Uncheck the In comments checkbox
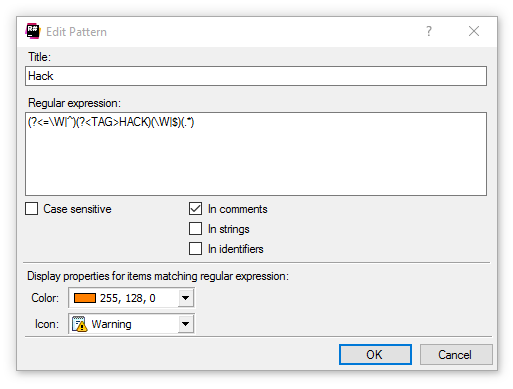513x389 pixels. 195,209
